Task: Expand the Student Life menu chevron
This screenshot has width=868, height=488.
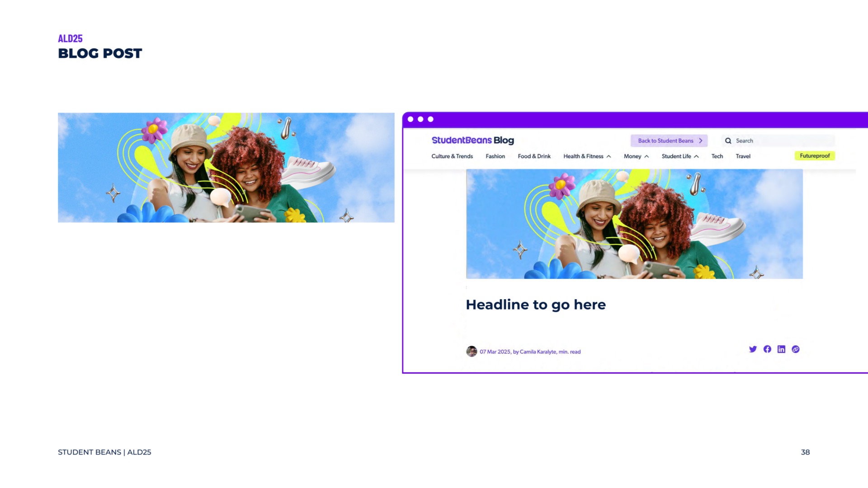Action: (x=696, y=157)
